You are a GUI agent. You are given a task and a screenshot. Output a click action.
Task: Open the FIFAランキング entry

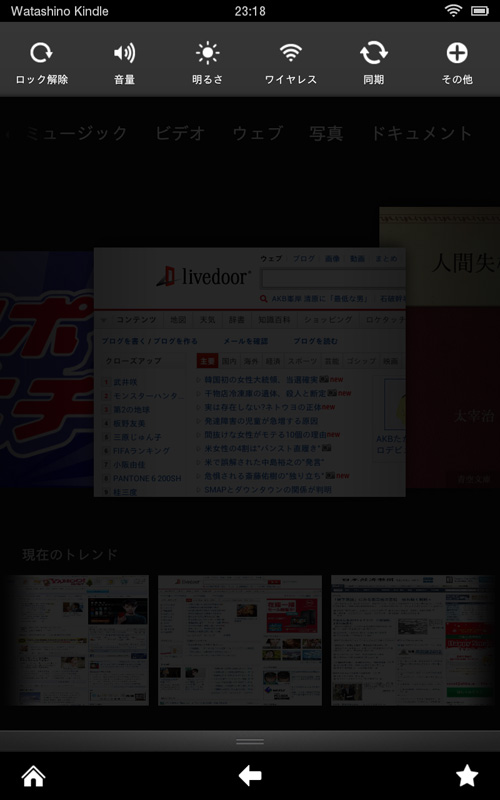tap(141, 451)
